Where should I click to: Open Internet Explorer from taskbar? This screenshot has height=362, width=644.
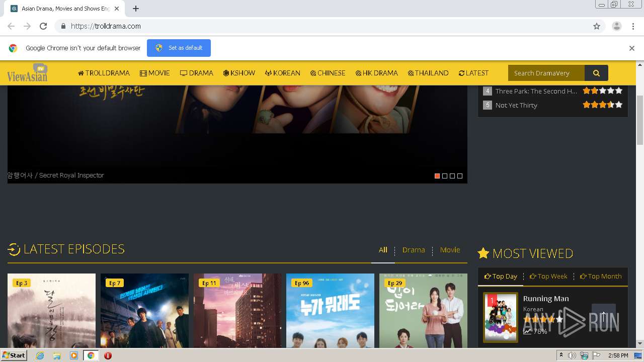[40, 355]
